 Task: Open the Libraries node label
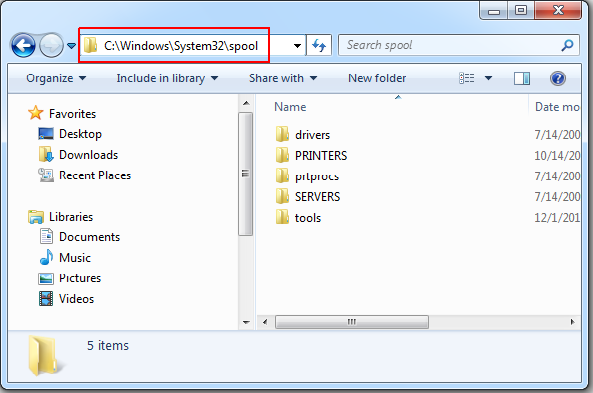(71, 217)
